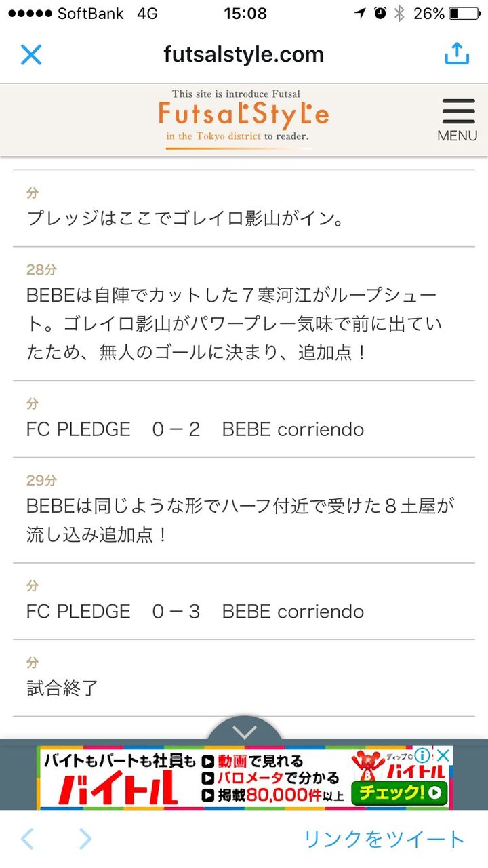Open the ad info icon

[424, 755]
